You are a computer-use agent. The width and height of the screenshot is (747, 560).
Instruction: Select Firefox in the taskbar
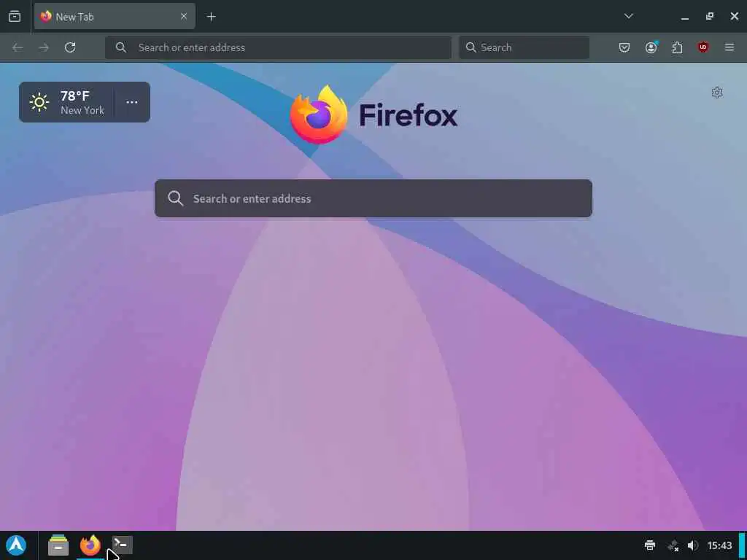coord(90,545)
